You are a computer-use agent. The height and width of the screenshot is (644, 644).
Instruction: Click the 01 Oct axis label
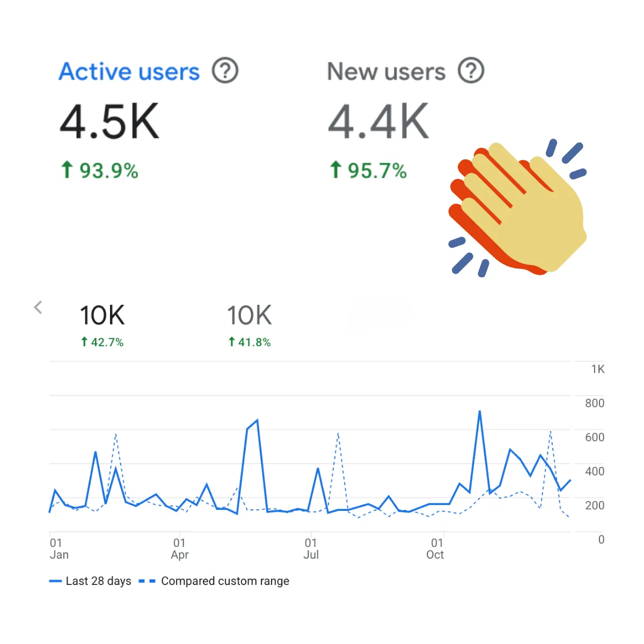(x=435, y=548)
